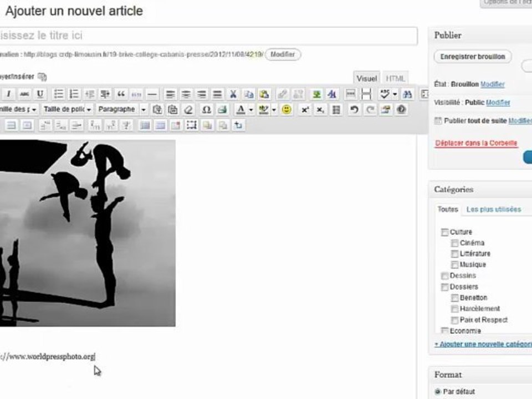The height and width of the screenshot is (399, 532).
Task: Insert horizontal rule line
Action: pyautogui.click(x=152, y=94)
